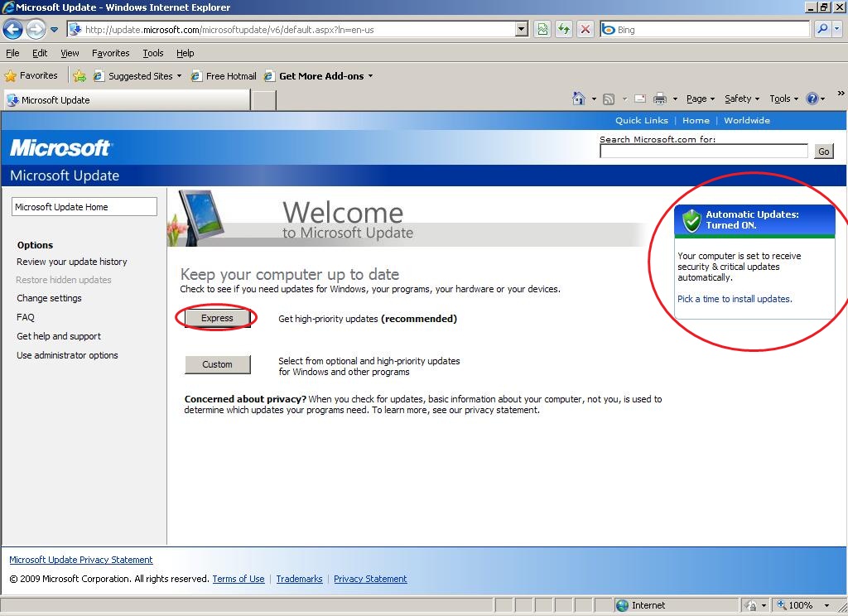
Task: Open the Favorites menu
Action: click(110, 53)
